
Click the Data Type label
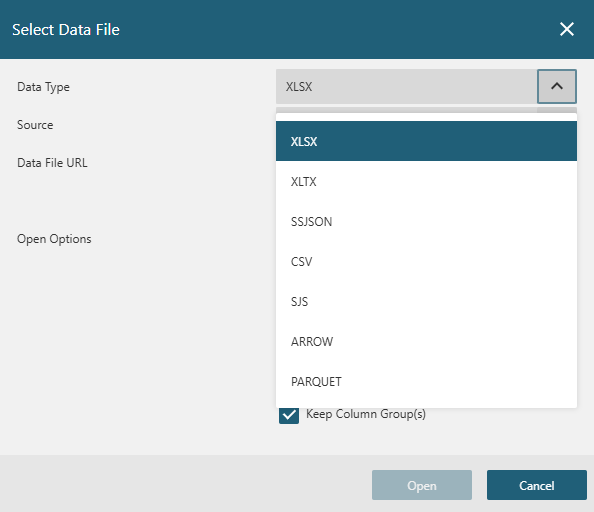43,87
